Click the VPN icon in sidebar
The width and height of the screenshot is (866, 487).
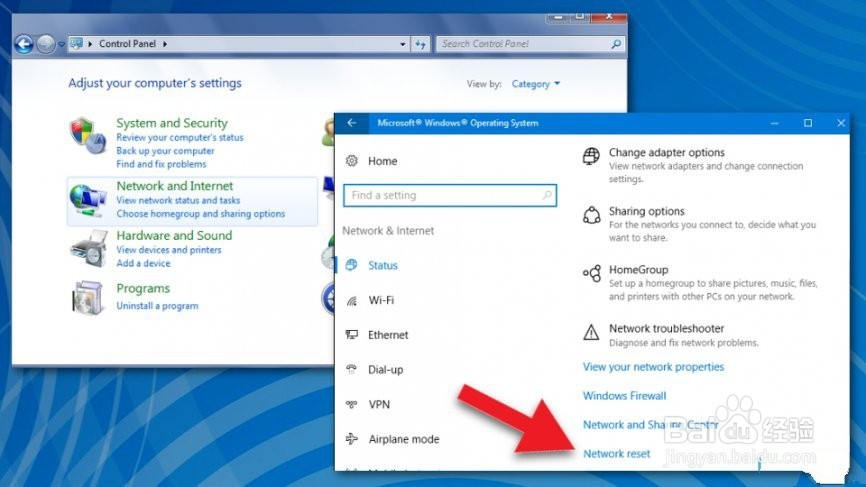tap(352, 404)
